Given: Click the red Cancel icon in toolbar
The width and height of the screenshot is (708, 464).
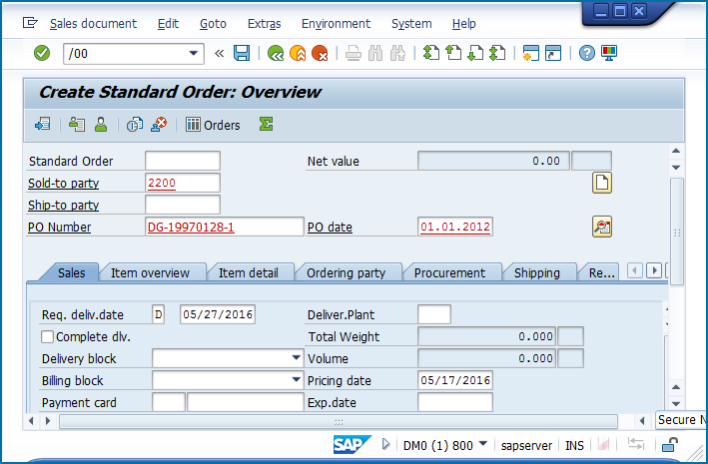Looking at the screenshot, I should 319,53.
